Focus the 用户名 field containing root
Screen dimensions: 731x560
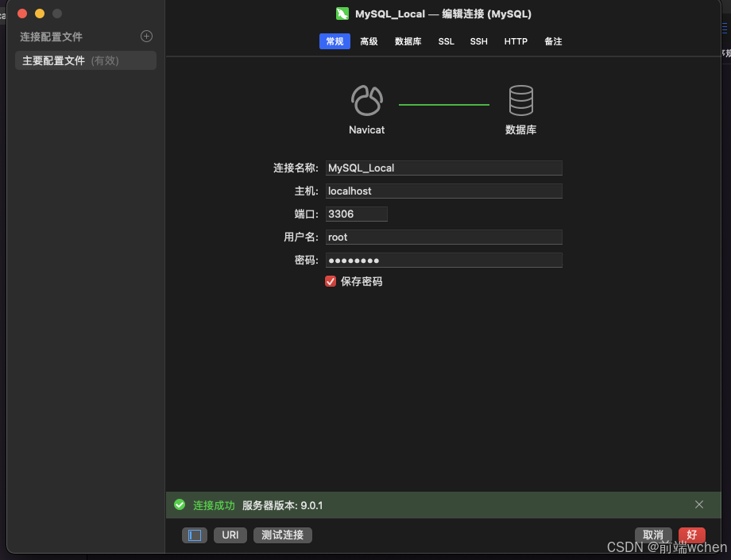tap(444, 238)
